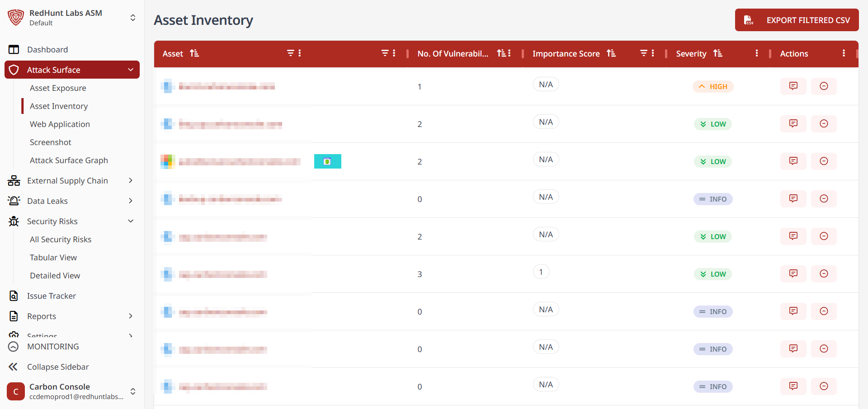Open Importance Score column menu
The height and width of the screenshot is (409, 868).
coord(653,53)
